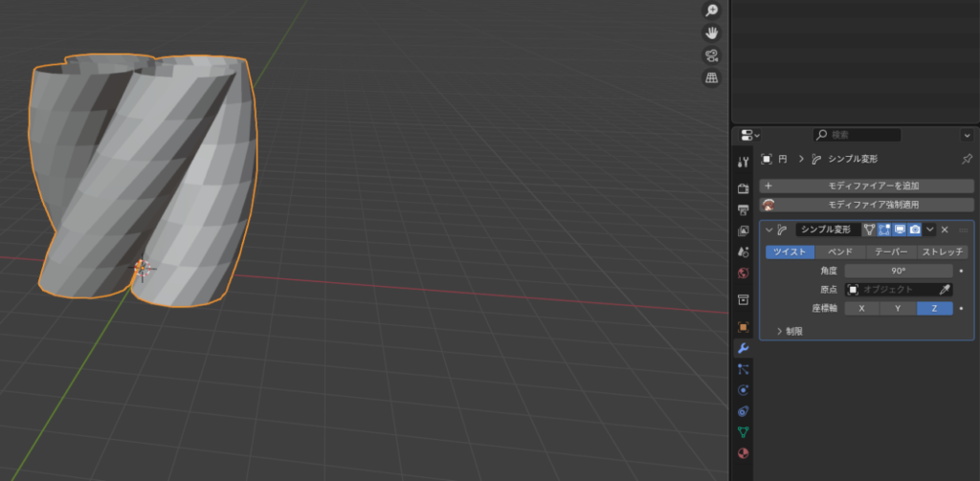Open the Object Data green triangle tab
This screenshot has width=980, height=481.
tap(744, 432)
